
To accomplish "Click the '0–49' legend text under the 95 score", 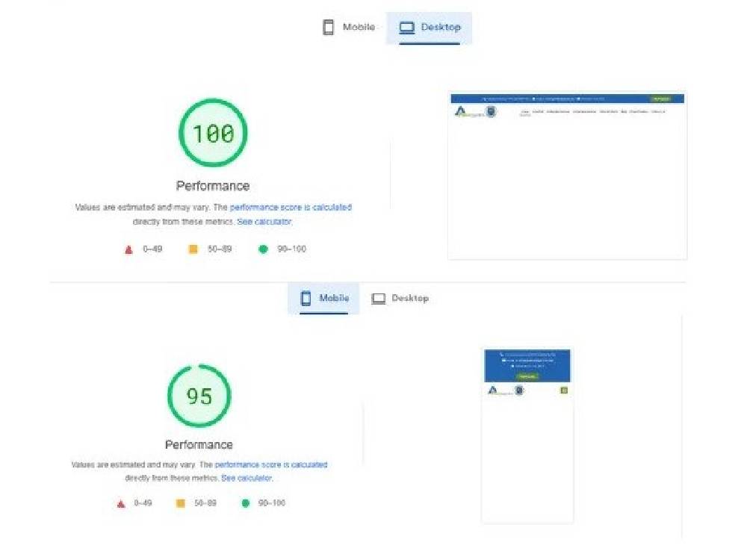I will coord(143,503).
